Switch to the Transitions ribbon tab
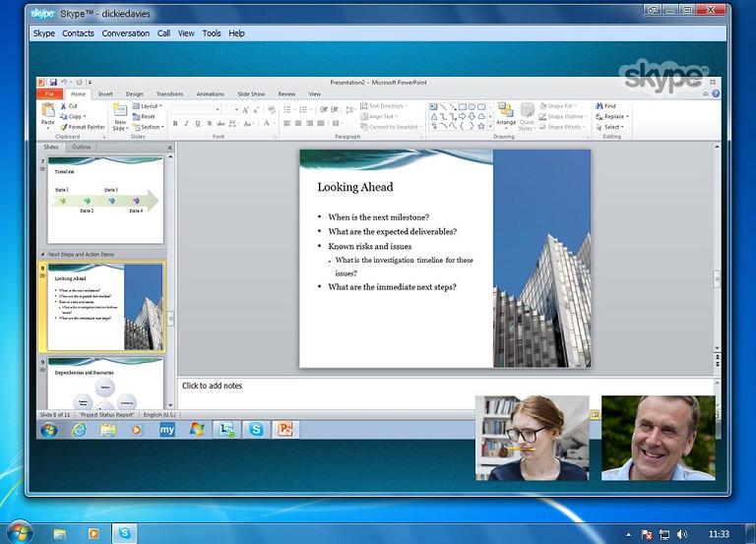756x544 pixels. (x=169, y=94)
